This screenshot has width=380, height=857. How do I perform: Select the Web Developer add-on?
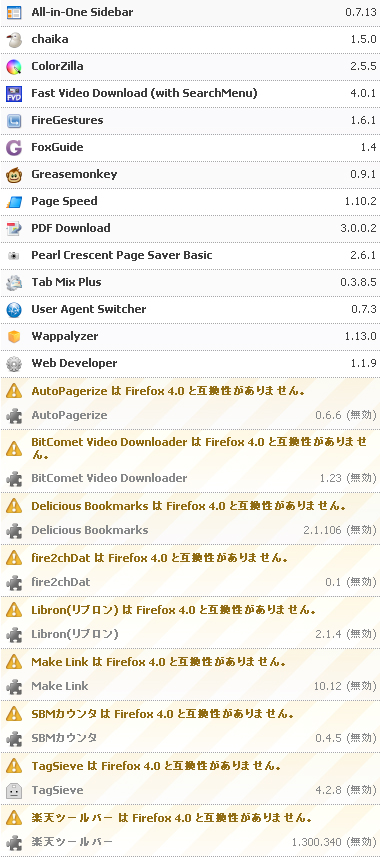pos(190,363)
